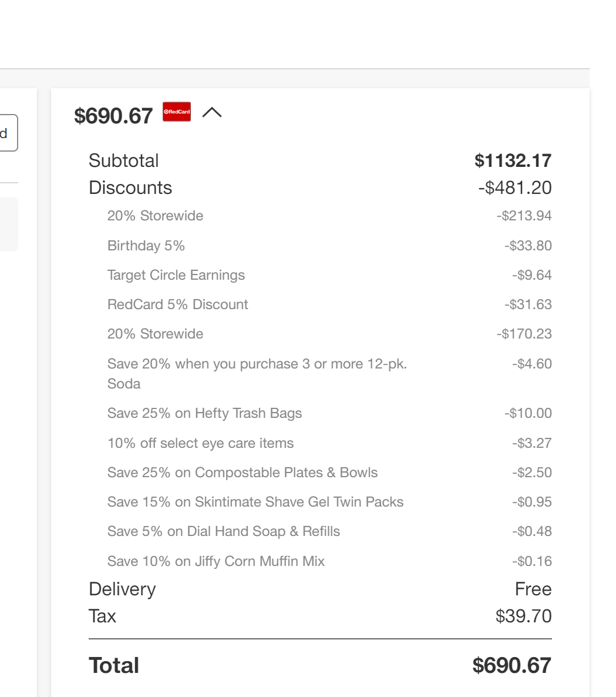Screen dimensions: 616x697
Task: Select the Tax amount $39.70
Action: [x=524, y=616]
